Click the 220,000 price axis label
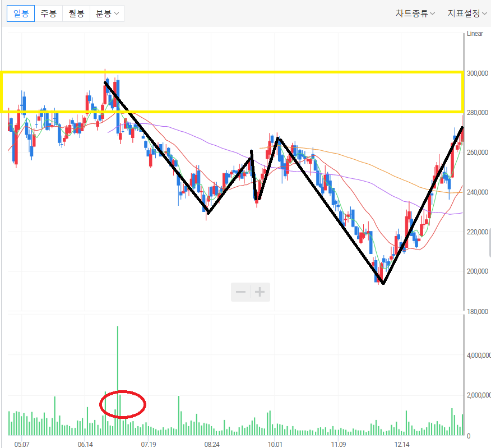 point(477,232)
